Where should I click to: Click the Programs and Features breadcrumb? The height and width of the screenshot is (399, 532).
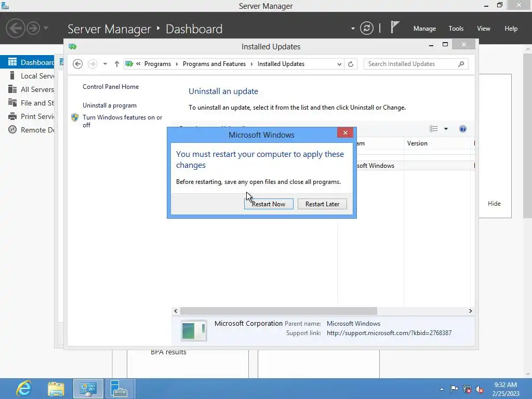pyautogui.click(x=214, y=64)
